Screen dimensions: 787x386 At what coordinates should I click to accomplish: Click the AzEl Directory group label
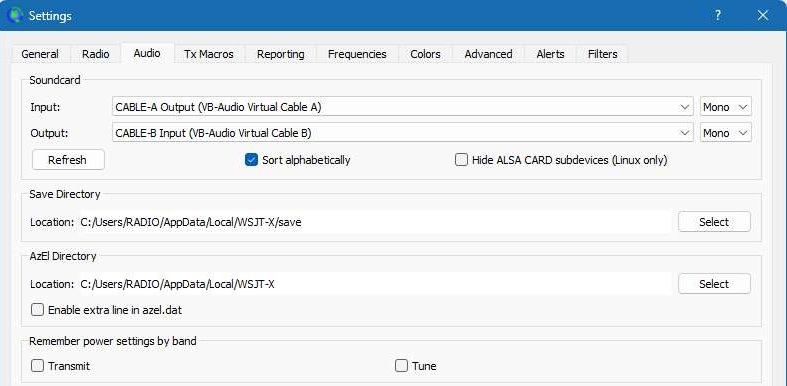(63, 256)
